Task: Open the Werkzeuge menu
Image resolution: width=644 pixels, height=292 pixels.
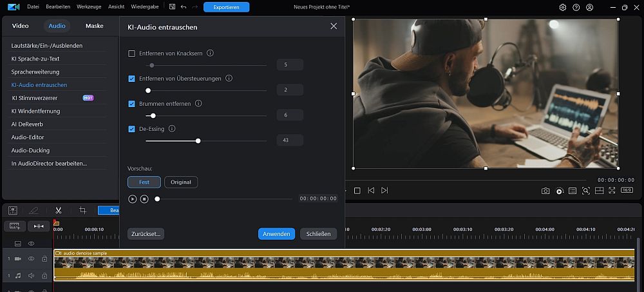Action: pos(89,7)
